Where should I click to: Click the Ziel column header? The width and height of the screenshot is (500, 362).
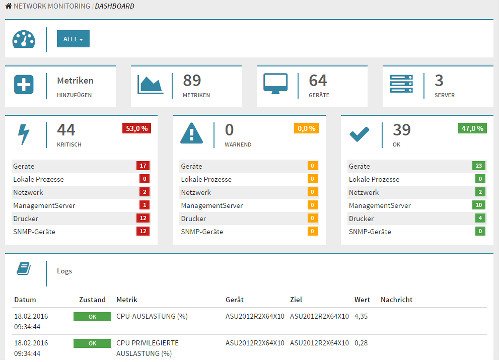click(x=296, y=300)
